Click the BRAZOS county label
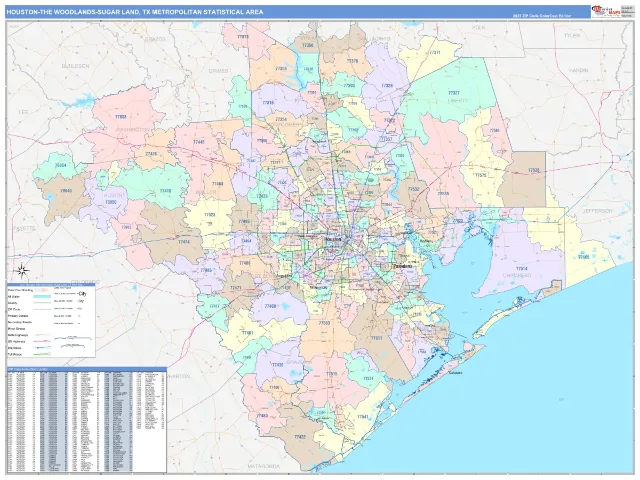Screen dimensions: 640x480 pos(155,39)
